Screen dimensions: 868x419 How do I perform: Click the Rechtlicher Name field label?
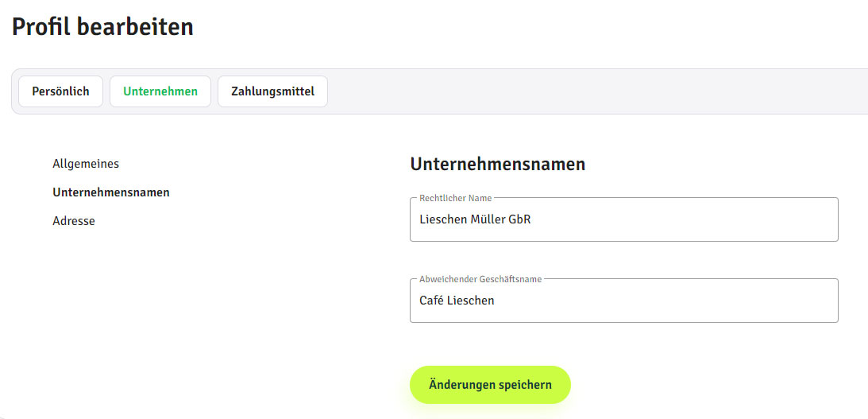point(456,198)
